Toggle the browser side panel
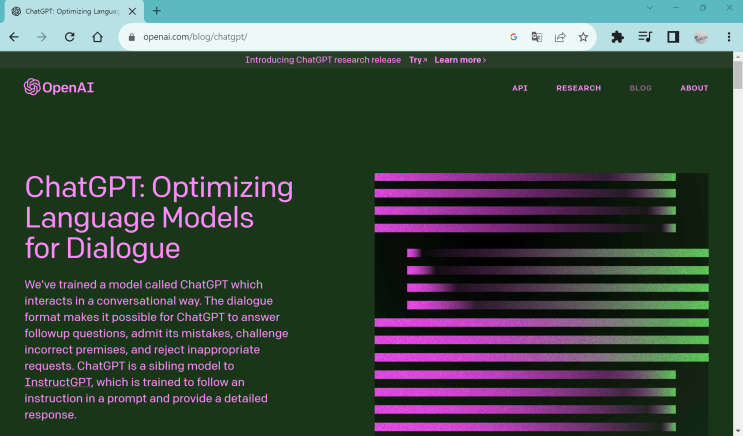Image resolution: width=743 pixels, height=436 pixels. (673, 37)
